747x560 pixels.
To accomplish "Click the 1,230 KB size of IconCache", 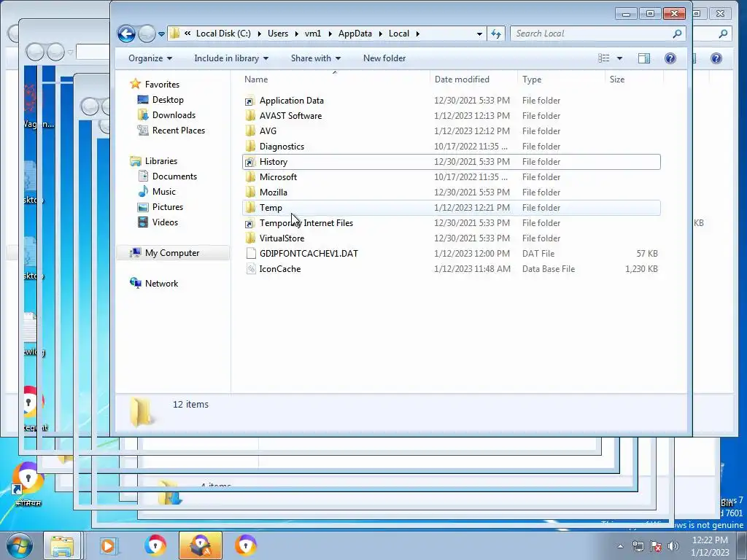I will coord(641,268).
